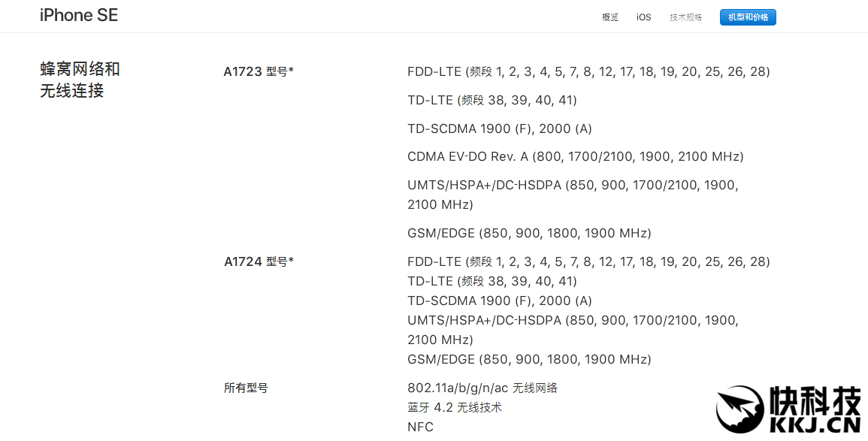868x441 pixels.
Task: Select the A1724 型号 label
Action: click(x=259, y=262)
